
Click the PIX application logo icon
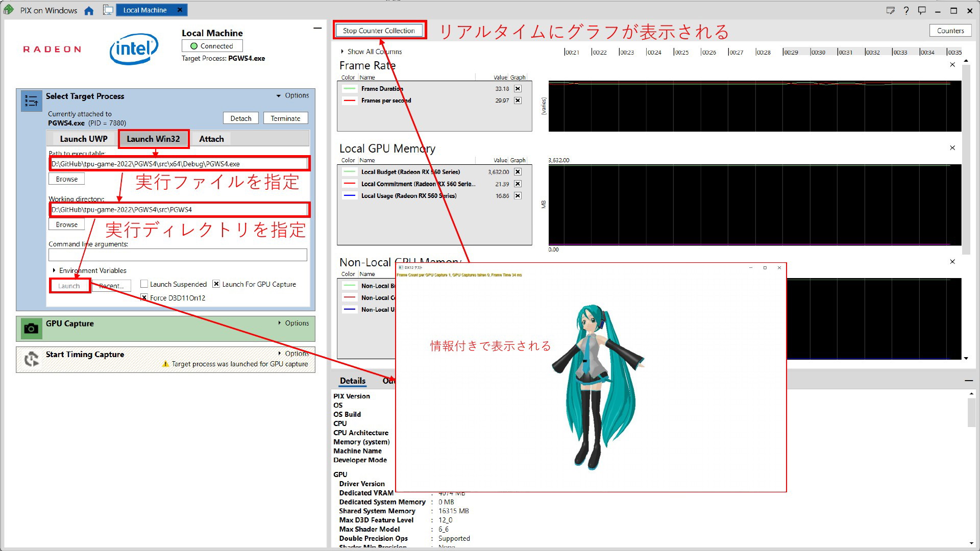(x=9, y=10)
